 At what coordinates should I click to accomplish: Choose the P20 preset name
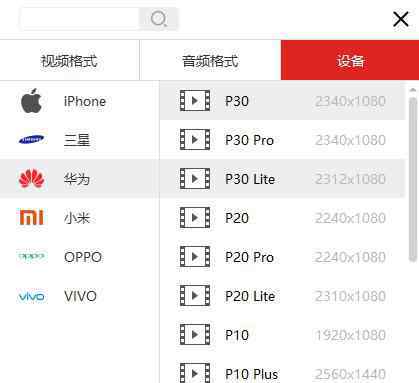(x=237, y=218)
